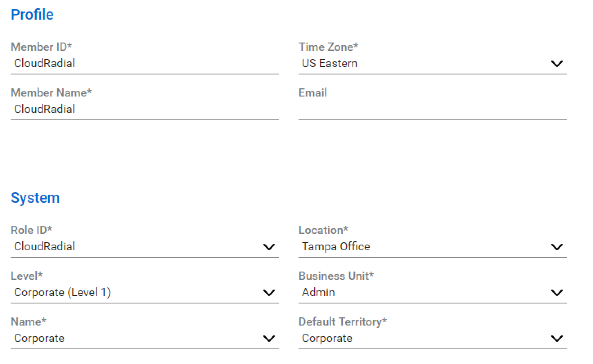Open the Location dropdown
Image resolution: width=593 pixels, height=364 pixels.
click(x=557, y=247)
